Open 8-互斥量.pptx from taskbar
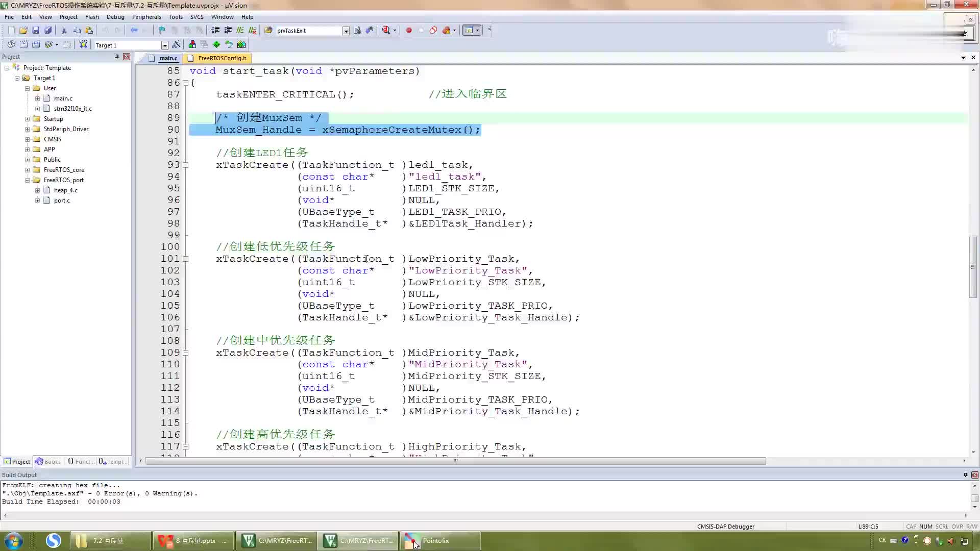Screen dimensions: 980x551 (x=193, y=541)
